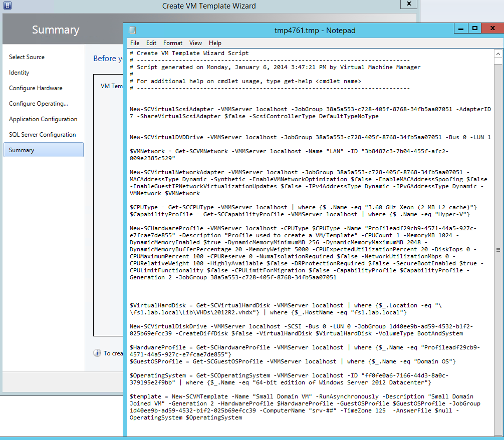Switch to the Identity wizard page
This screenshot has width=504, height=440.
click(19, 73)
